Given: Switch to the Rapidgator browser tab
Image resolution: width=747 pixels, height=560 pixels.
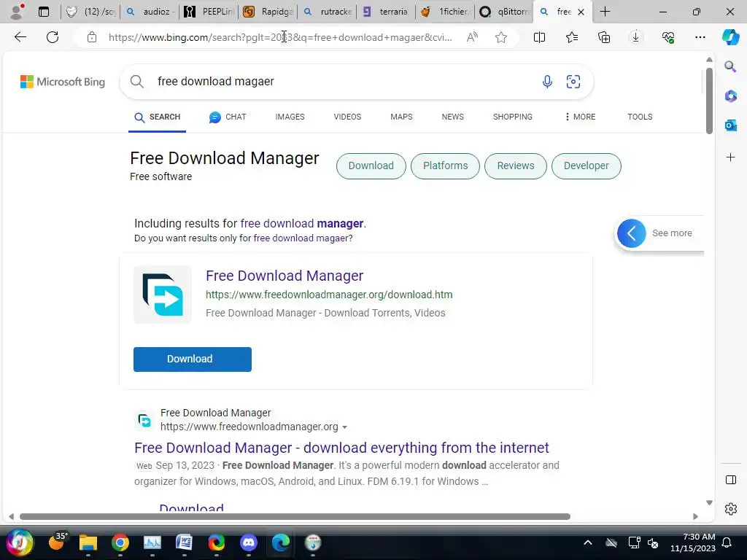Looking at the screenshot, I should point(268,12).
